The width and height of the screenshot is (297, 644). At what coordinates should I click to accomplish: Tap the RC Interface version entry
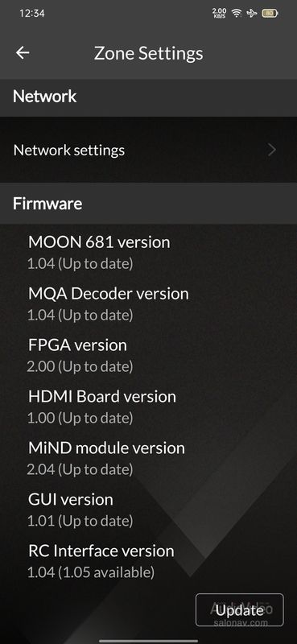point(101,561)
